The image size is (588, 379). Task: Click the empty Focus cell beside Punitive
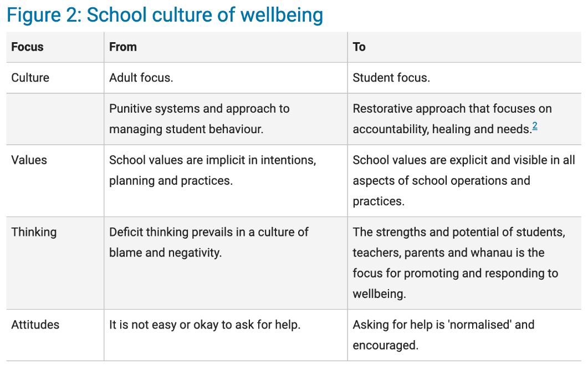55,119
